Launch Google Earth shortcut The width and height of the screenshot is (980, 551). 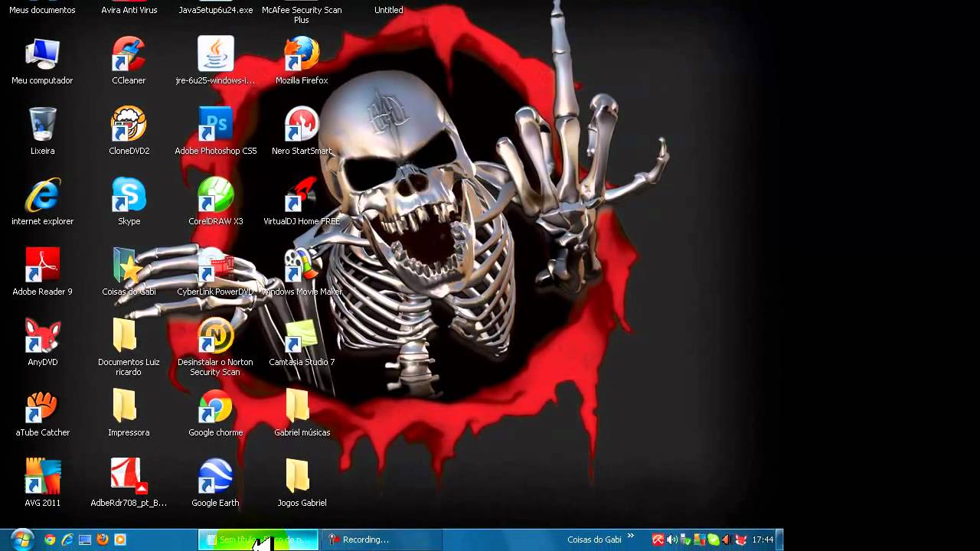coord(215,484)
